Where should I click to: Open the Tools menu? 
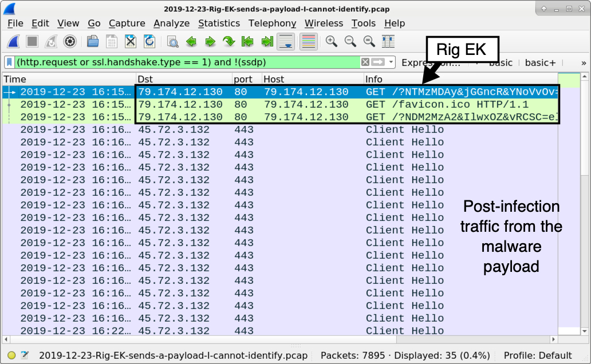pos(363,23)
